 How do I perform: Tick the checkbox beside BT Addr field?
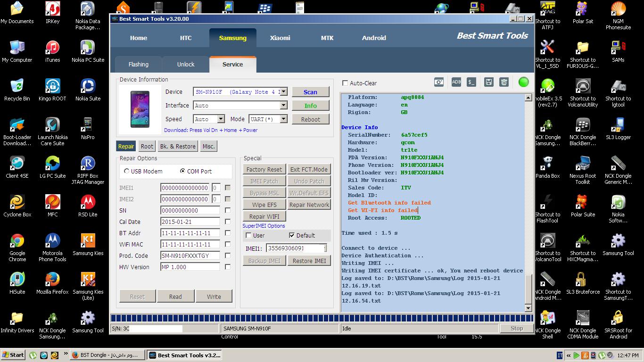tap(228, 233)
